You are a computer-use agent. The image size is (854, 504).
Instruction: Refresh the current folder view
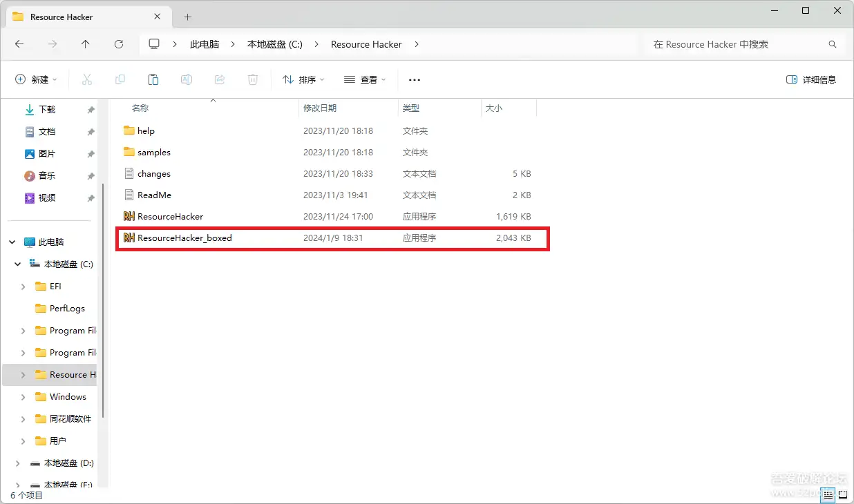click(x=119, y=44)
